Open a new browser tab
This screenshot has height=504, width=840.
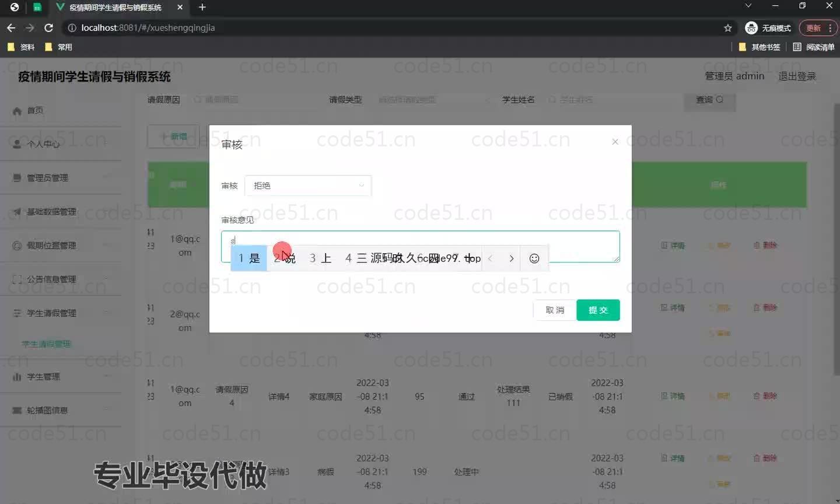pos(202,7)
